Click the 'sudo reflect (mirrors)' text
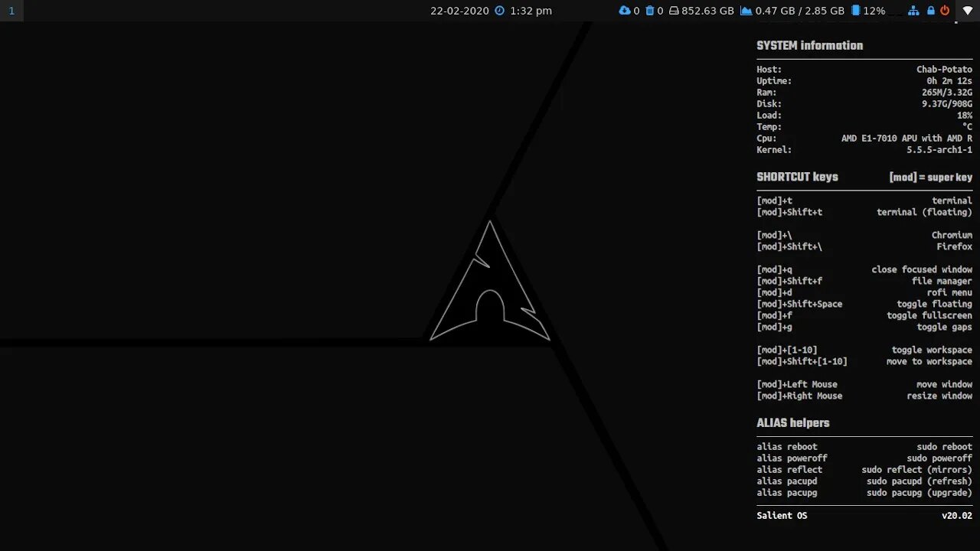This screenshot has height=551, width=980. click(x=916, y=470)
